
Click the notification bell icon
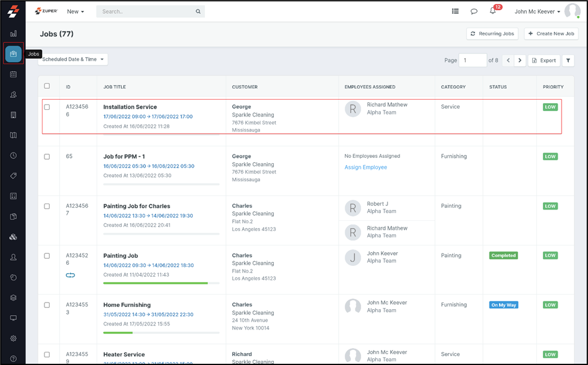coord(493,11)
